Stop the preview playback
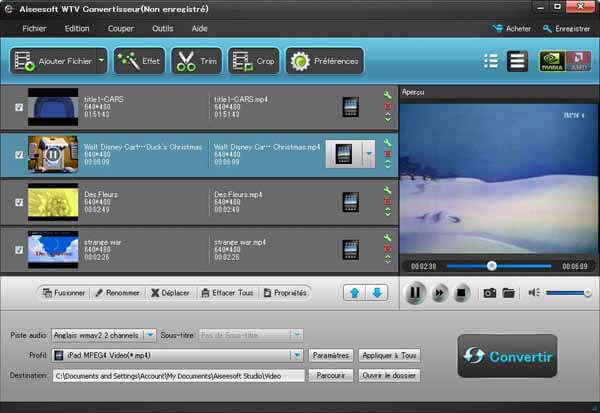 461,293
